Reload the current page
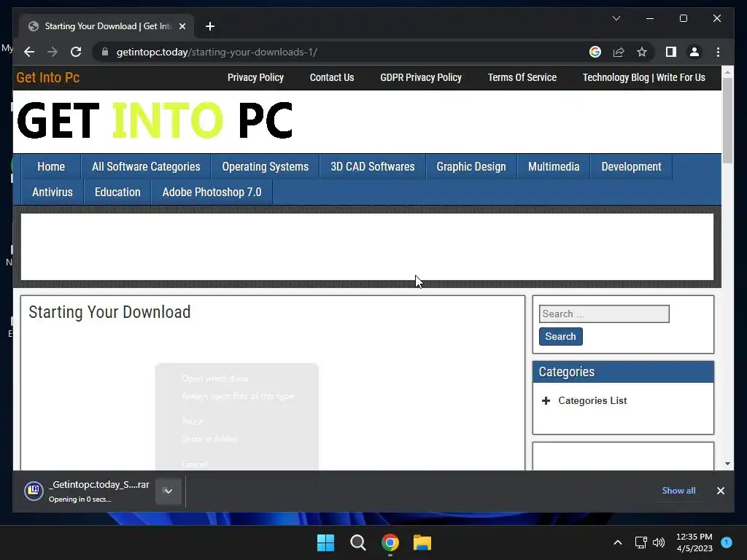This screenshot has height=560, width=747. pyautogui.click(x=76, y=52)
